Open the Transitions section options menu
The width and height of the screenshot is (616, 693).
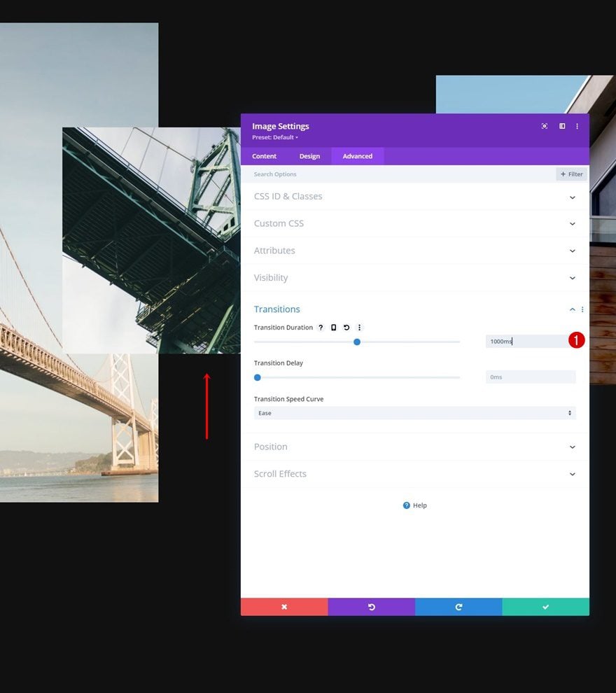pyautogui.click(x=582, y=309)
